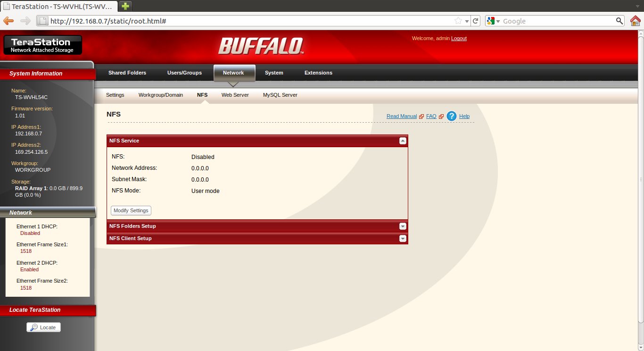Image resolution: width=644 pixels, height=351 pixels.
Task: Click the external link icon next to FAQ
Action: coord(441,117)
